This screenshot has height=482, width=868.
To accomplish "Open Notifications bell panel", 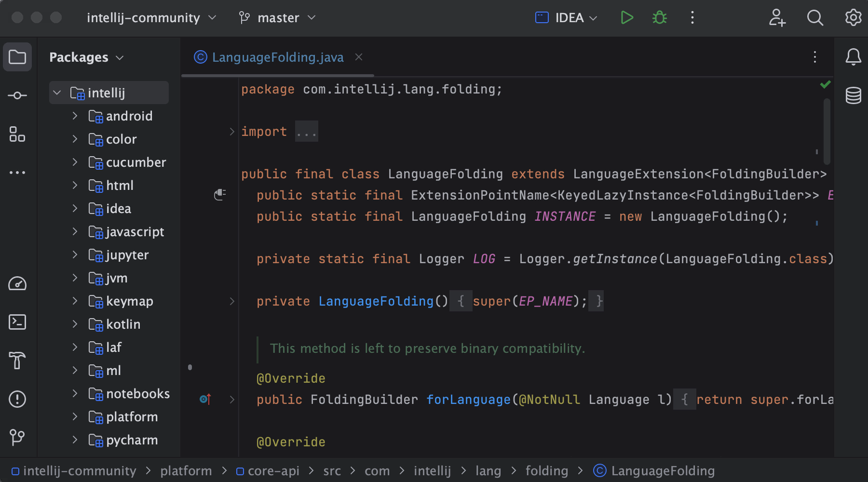I will click(x=854, y=57).
